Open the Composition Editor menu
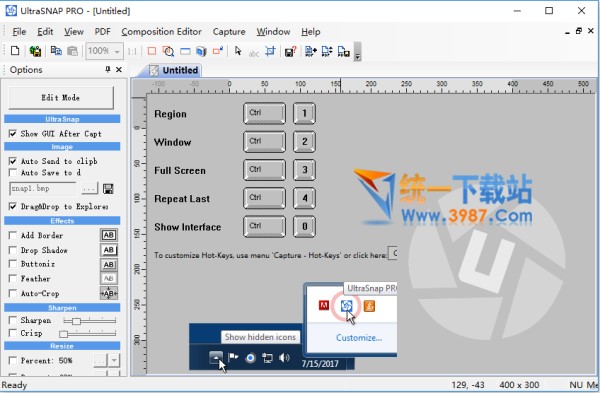The width and height of the screenshot is (600, 393). click(161, 32)
